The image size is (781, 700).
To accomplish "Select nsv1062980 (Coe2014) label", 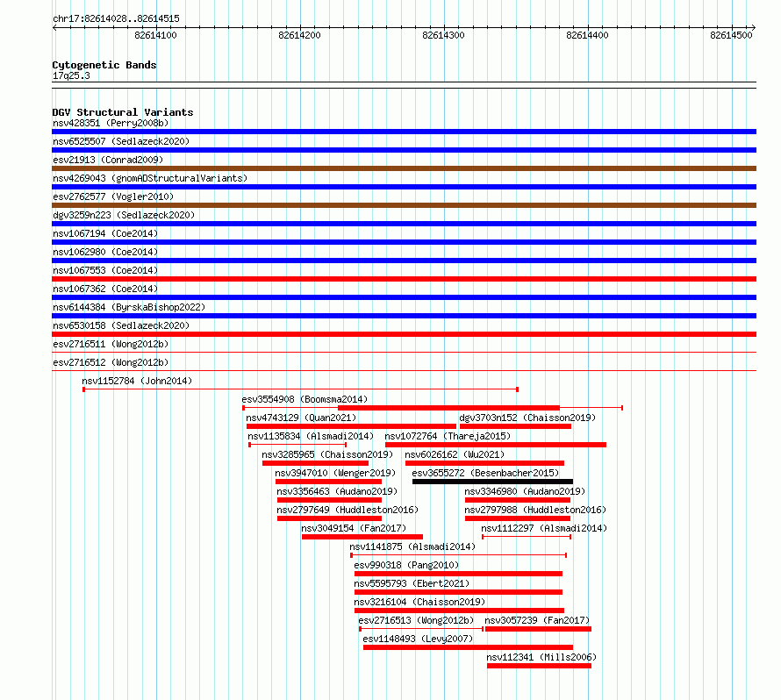I will coord(105,252).
